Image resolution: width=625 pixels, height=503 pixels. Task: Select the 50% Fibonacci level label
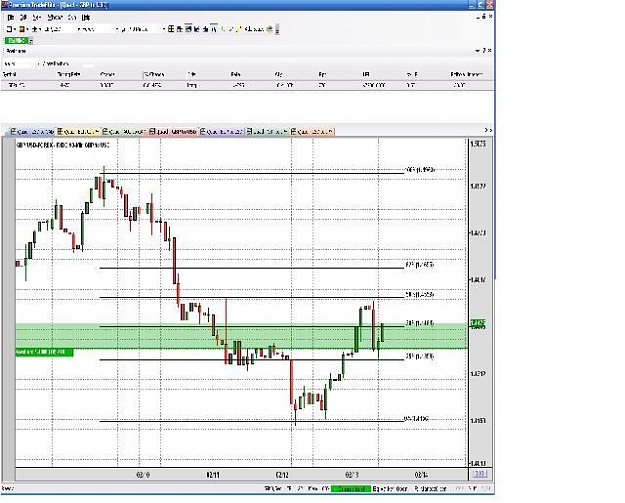pyautogui.click(x=420, y=295)
